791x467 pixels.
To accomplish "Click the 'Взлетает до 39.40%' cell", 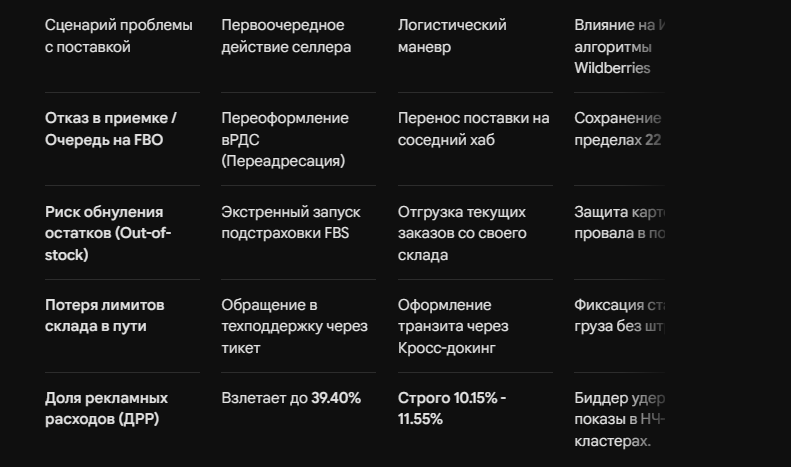I will (291, 398).
